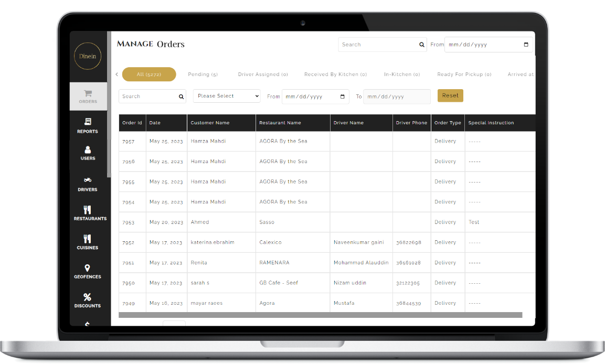
Task: Select the Driver Assigned (0) tab
Action: pos(263,74)
